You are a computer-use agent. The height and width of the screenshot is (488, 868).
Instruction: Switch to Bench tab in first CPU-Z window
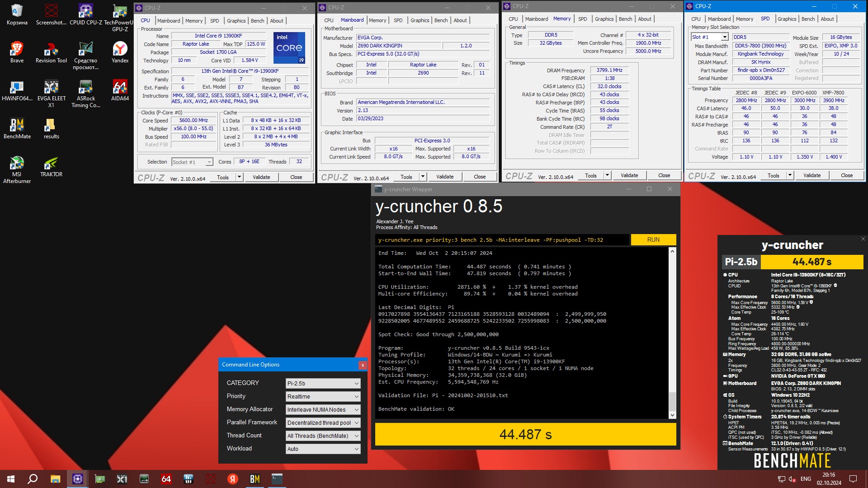(x=257, y=21)
